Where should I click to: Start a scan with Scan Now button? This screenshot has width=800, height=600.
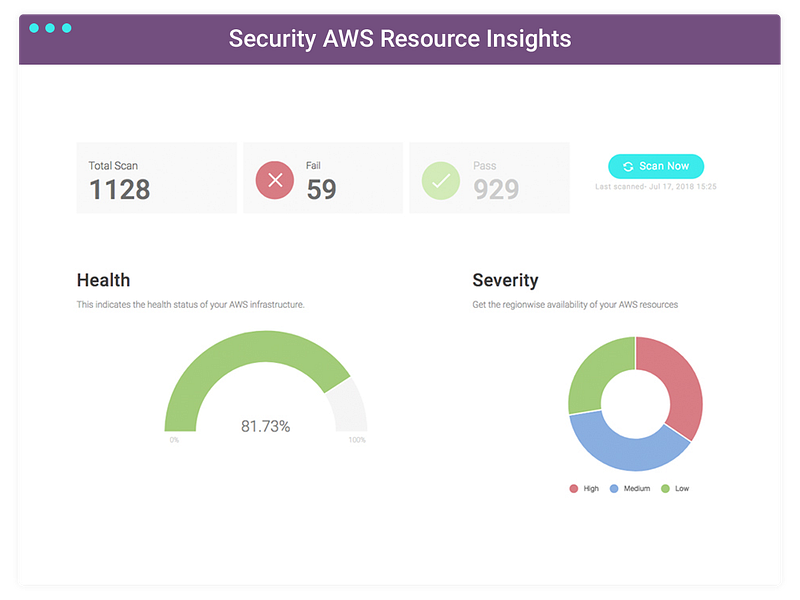[656, 166]
